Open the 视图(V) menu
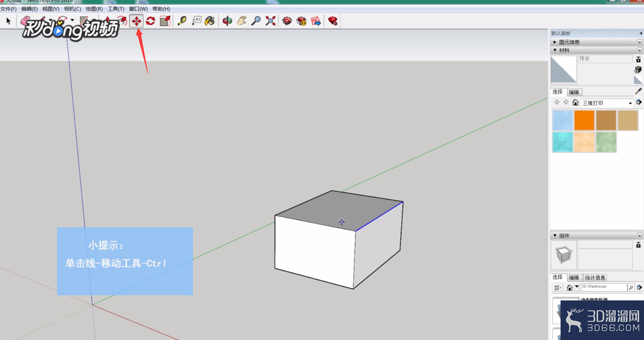Image resolution: width=644 pixels, height=340 pixels. coord(51,9)
